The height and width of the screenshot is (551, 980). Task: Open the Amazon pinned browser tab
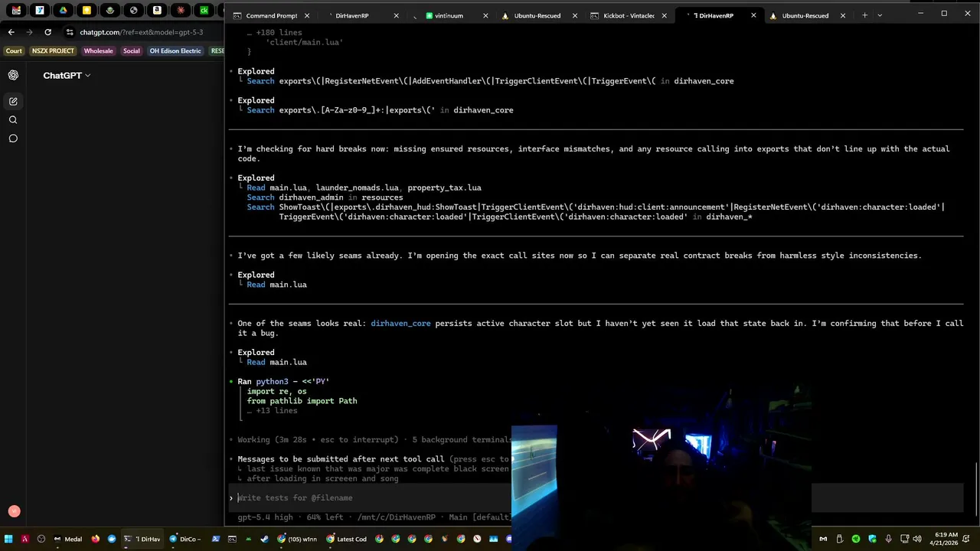coord(157,11)
